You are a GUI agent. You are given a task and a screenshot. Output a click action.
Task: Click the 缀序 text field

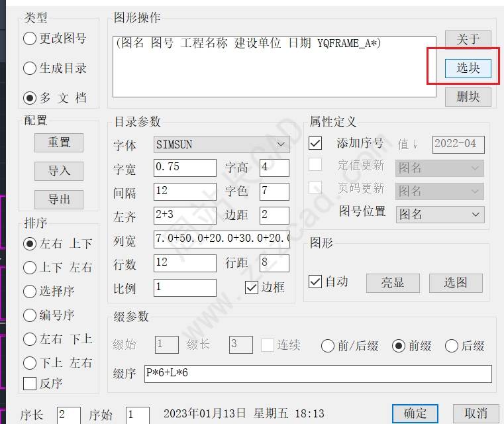[318, 374]
